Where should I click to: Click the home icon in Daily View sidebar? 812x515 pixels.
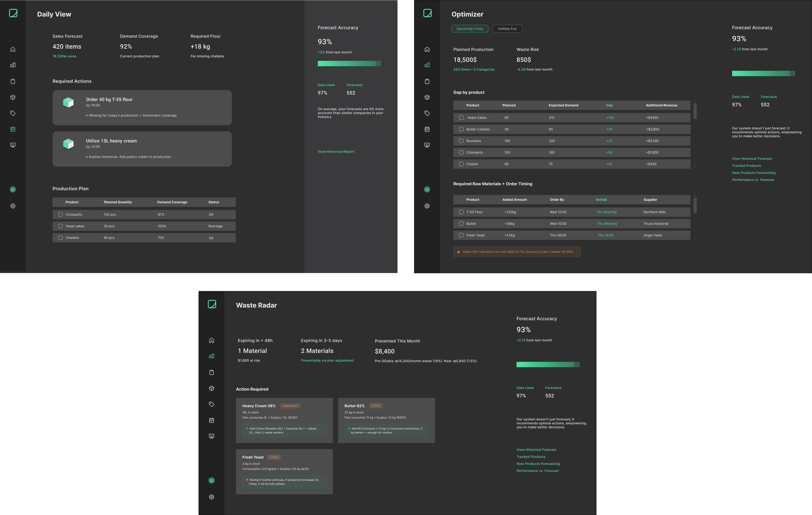click(13, 49)
